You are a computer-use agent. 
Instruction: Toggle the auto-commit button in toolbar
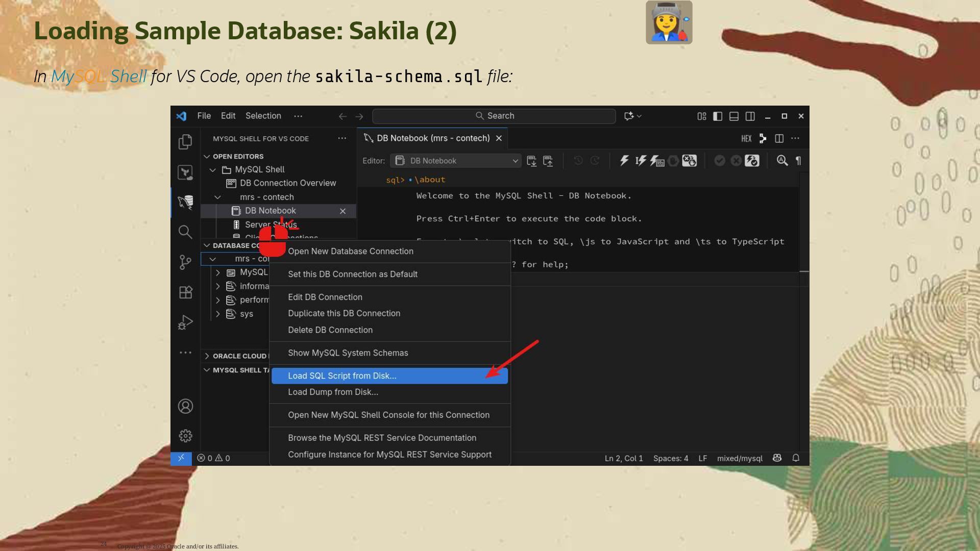pos(752,161)
